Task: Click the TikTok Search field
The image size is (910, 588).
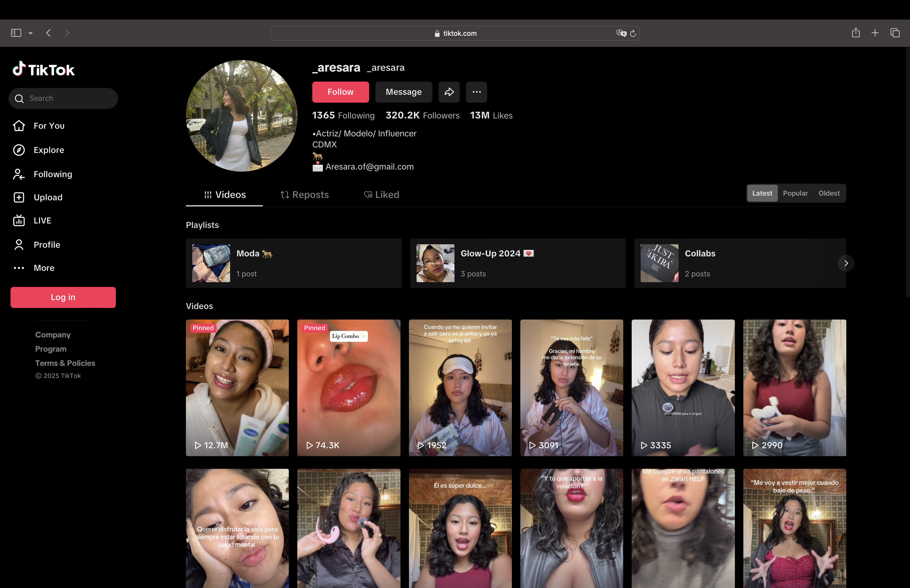Action: pos(63,98)
